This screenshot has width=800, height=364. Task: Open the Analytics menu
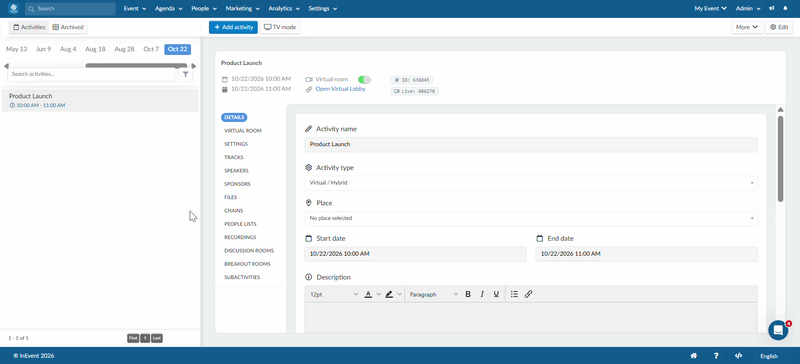click(x=284, y=9)
